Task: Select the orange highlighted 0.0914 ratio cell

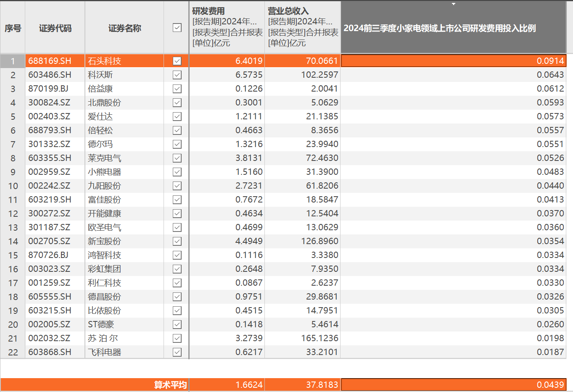Action: pos(453,61)
